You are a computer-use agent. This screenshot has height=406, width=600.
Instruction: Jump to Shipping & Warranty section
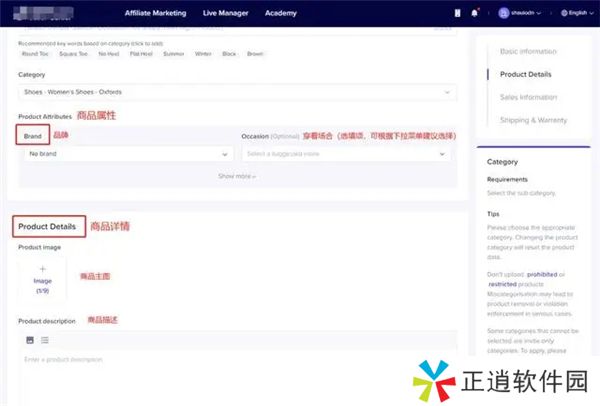point(533,120)
